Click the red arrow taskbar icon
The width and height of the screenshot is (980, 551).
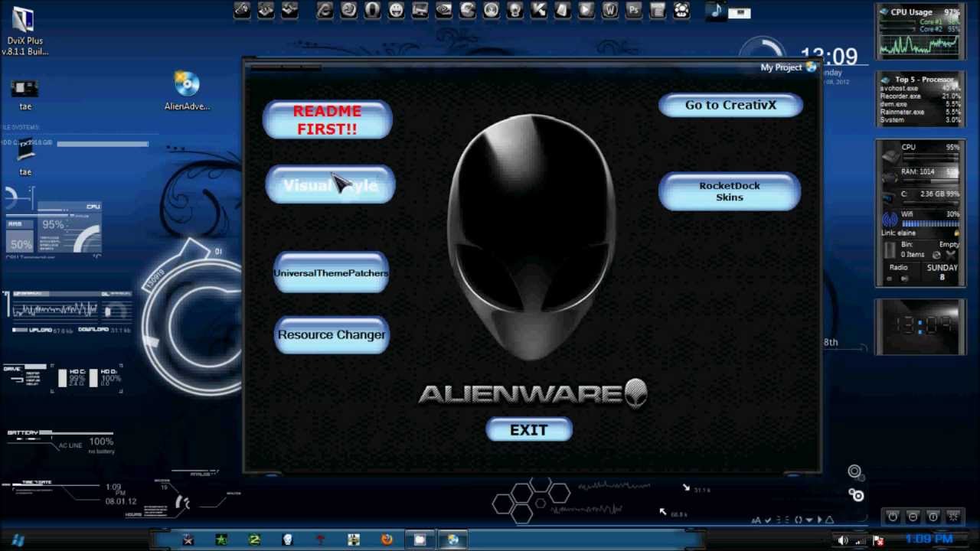(x=320, y=540)
